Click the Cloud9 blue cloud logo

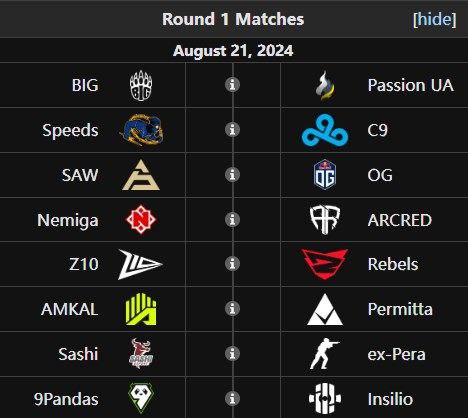coord(325,130)
